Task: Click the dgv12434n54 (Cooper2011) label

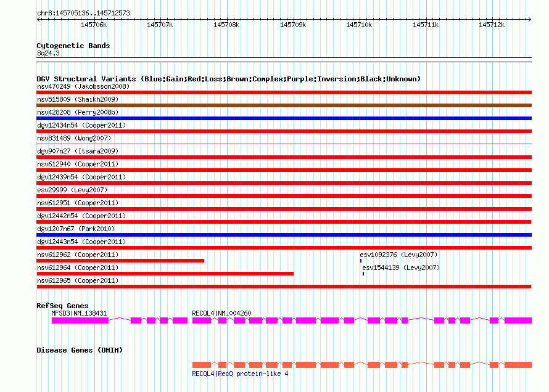Action: [81, 125]
